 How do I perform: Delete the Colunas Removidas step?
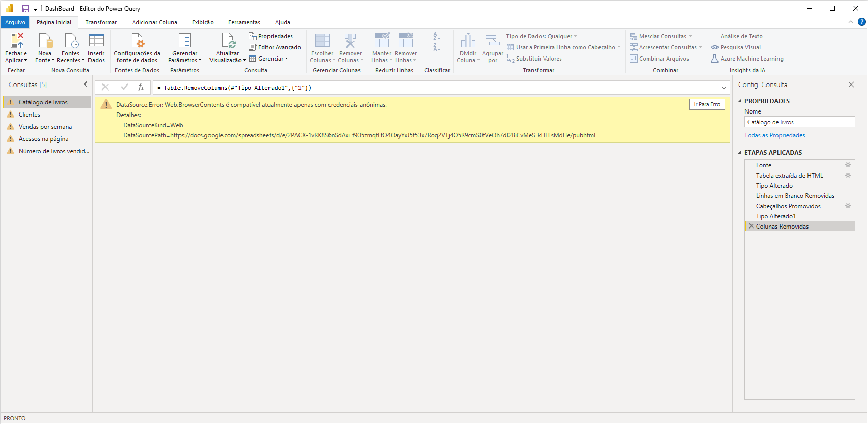pos(751,226)
